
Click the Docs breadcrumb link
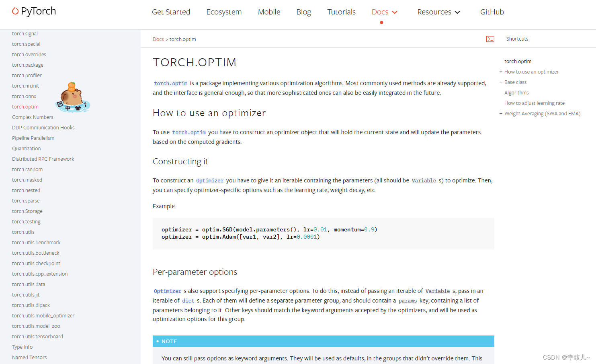(x=158, y=39)
